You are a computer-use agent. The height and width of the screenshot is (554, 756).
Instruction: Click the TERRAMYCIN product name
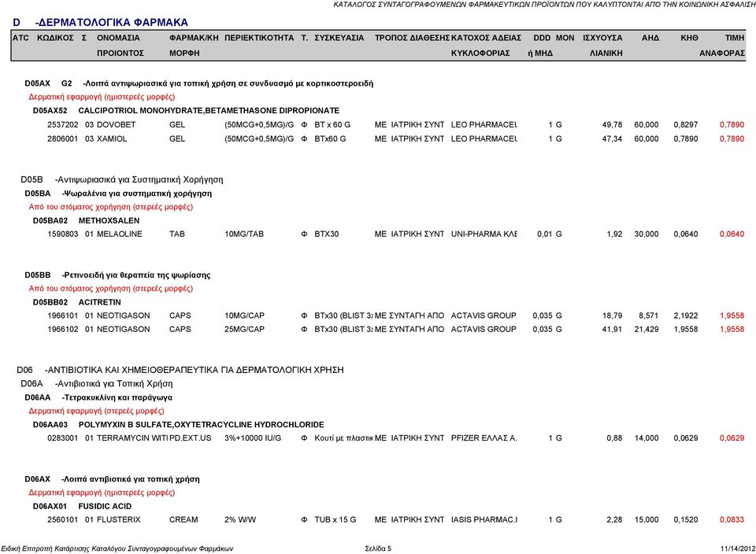click(132, 438)
